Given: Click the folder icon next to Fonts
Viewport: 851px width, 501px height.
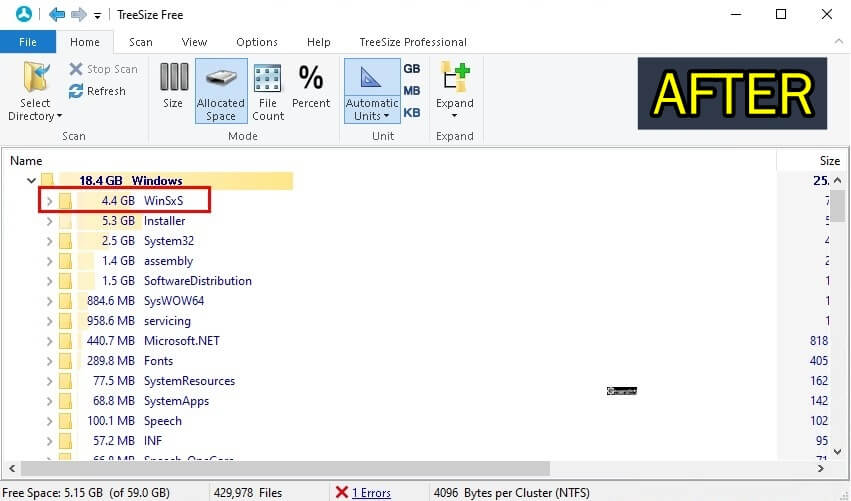Looking at the screenshot, I should 66,362.
